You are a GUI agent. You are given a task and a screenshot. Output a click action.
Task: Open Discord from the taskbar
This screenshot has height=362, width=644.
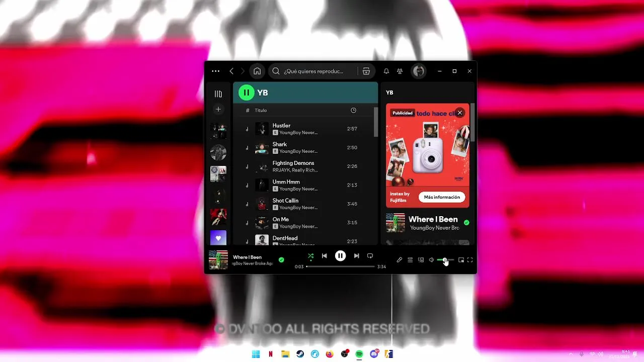coord(374,354)
